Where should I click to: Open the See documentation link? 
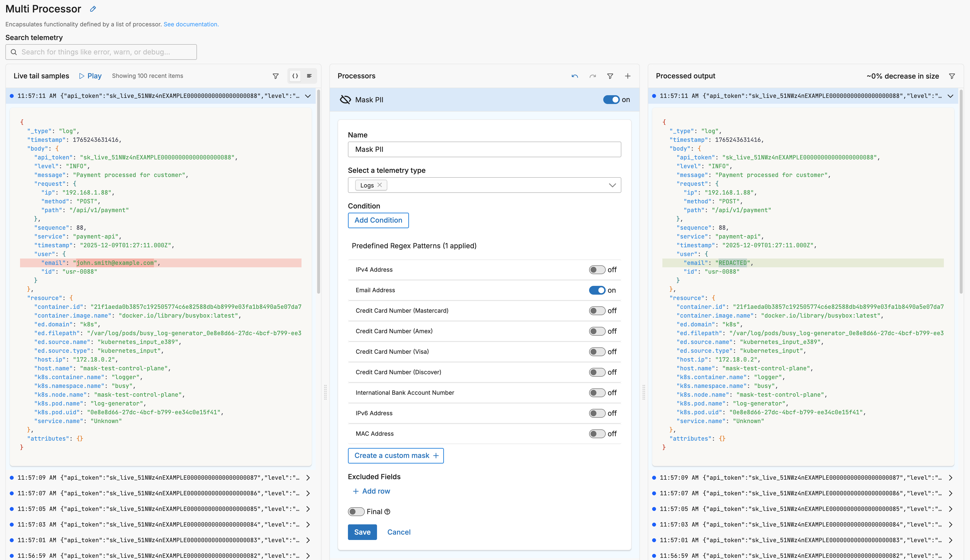(191, 24)
